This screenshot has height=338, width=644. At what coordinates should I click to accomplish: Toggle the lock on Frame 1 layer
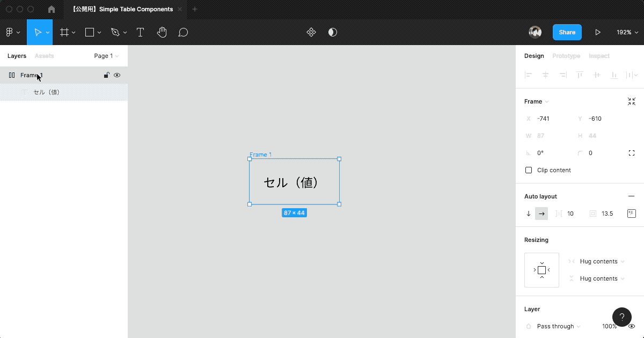tap(106, 75)
